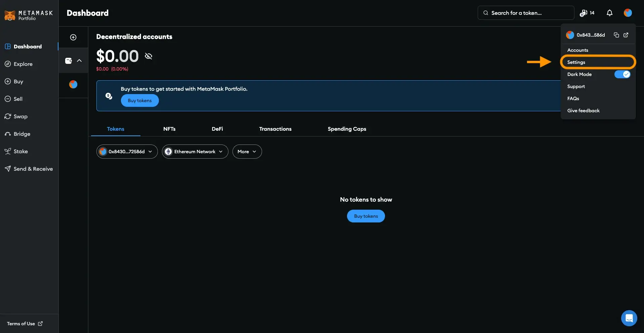Click Buy tokens in the banner
Image resolution: width=644 pixels, height=333 pixels.
140,100
